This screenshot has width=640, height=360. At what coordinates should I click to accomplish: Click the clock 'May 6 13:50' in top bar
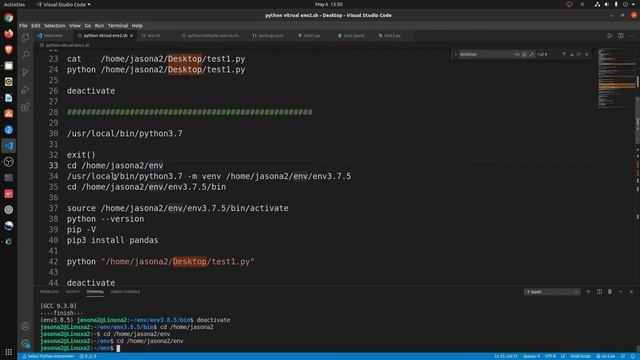point(329,4)
